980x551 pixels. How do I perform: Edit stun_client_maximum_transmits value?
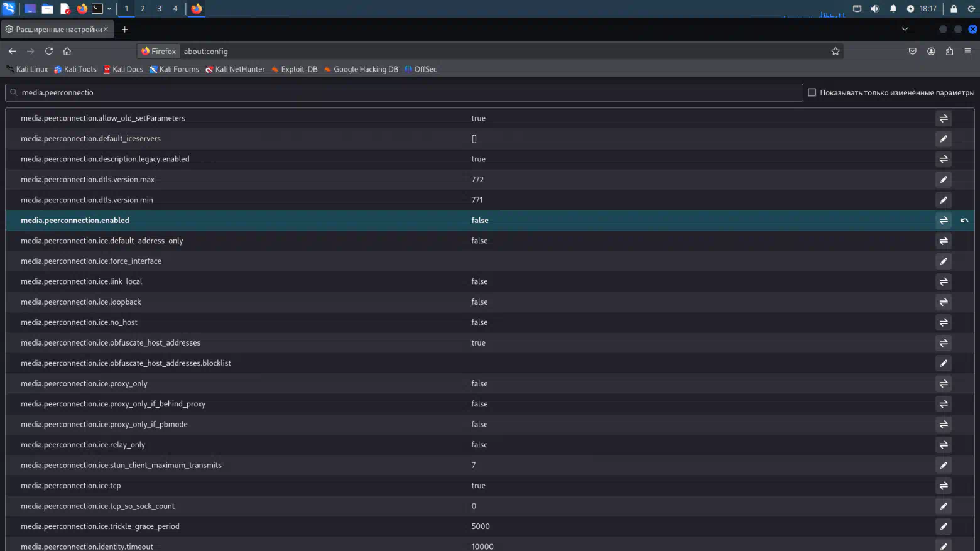click(943, 466)
